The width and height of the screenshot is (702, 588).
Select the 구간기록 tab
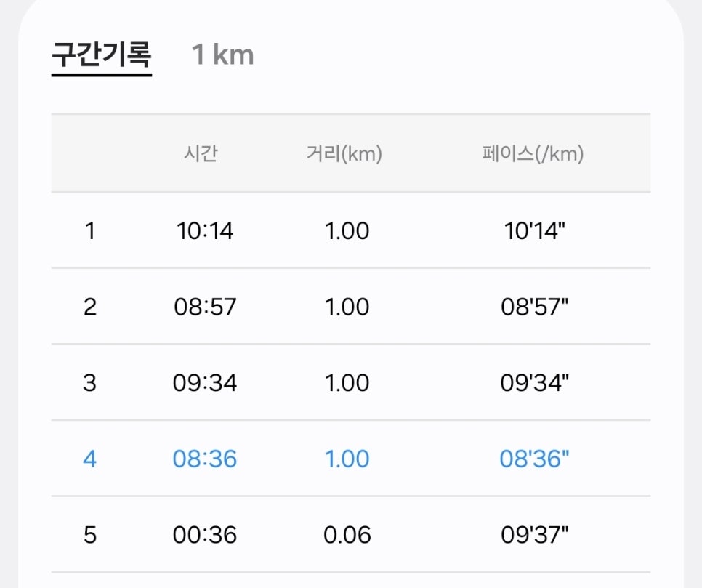pos(102,55)
